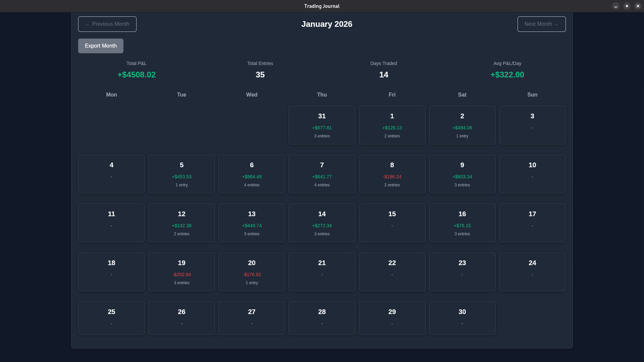
Task: Navigate to the Previous Month
Action: tap(107, 24)
